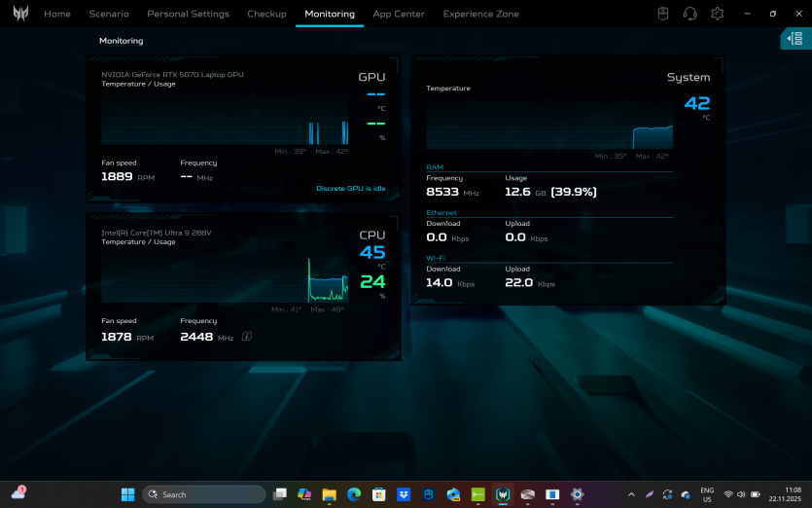Click the CPU temperature usage graph

tap(225, 278)
